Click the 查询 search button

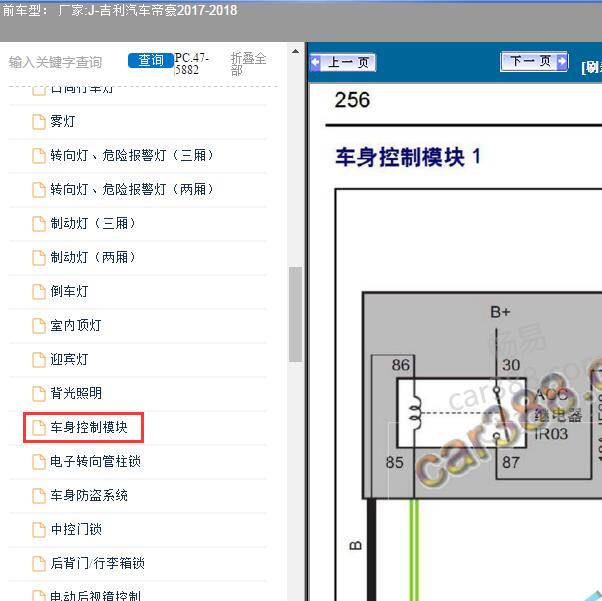[150, 60]
